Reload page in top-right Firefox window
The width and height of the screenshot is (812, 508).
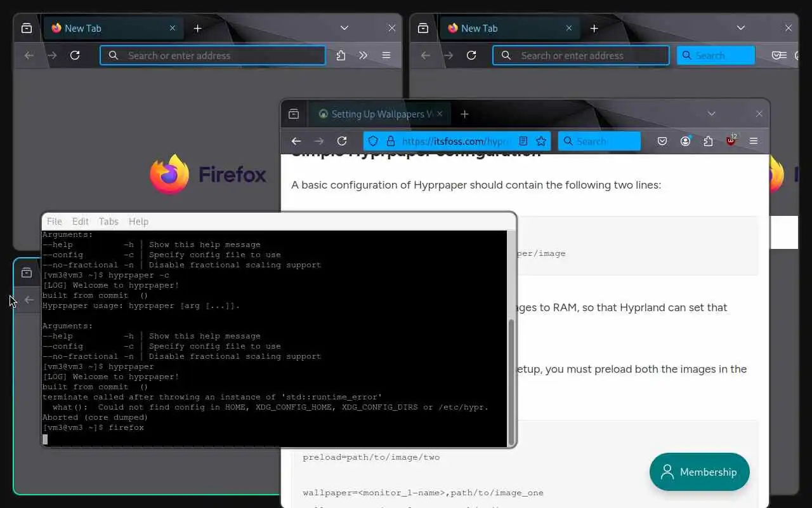[x=471, y=55]
